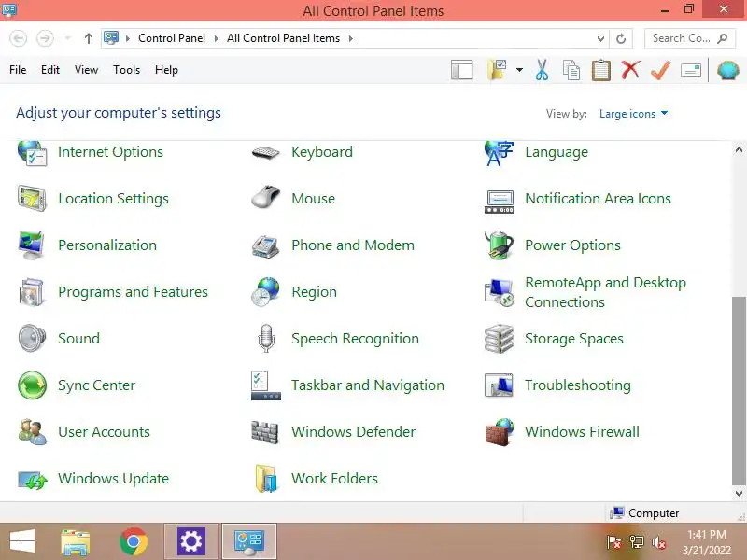Click the Location Settings icon
Viewport: 747px width, 560px height.
click(x=32, y=199)
